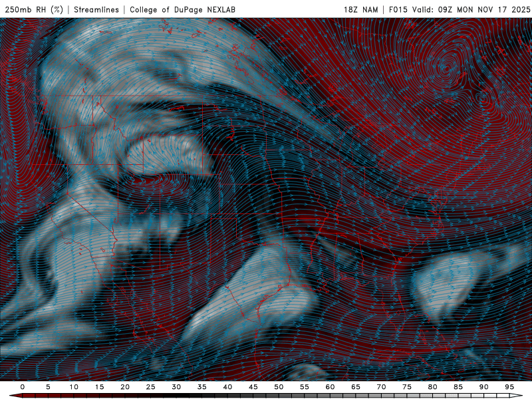Viewport: 532px width, 399px height.
Task: Click the "250mb RH (%)" title text
Action: point(34,9)
